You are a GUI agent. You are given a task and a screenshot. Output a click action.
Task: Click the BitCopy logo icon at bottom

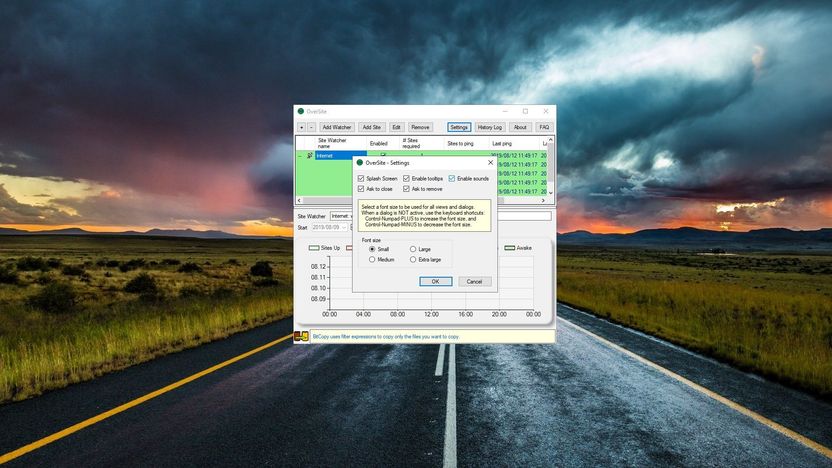point(301,336)
